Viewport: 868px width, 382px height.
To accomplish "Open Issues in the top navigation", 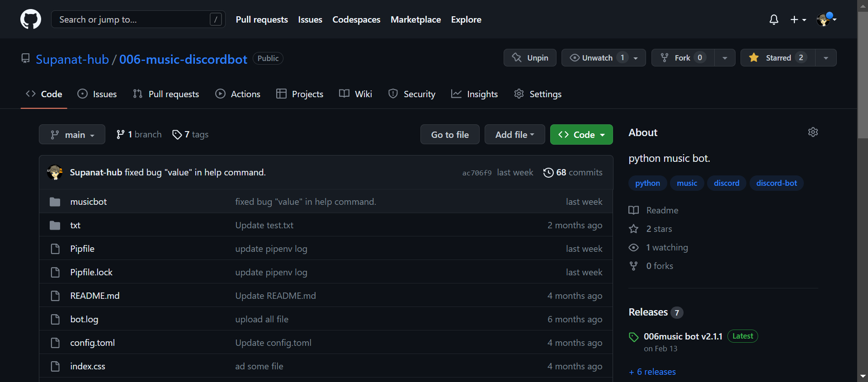I will (310, 19).
